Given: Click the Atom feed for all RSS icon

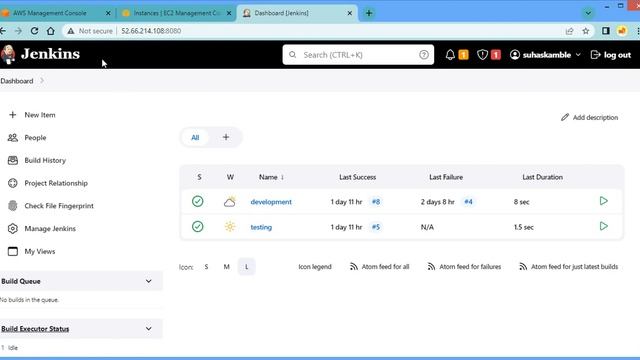Looking at the screenshot, I should [x=353, y=267].
